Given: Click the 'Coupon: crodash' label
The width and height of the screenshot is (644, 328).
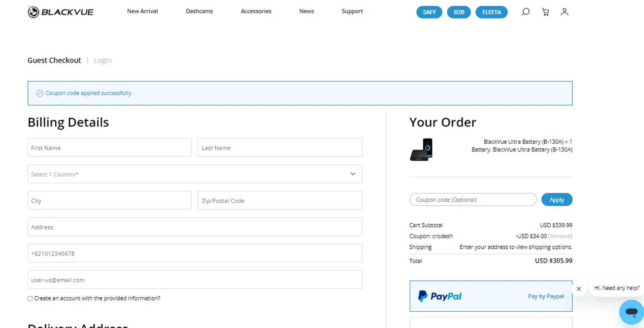Looking at the screenshot, I should click(x=431, y=236).
